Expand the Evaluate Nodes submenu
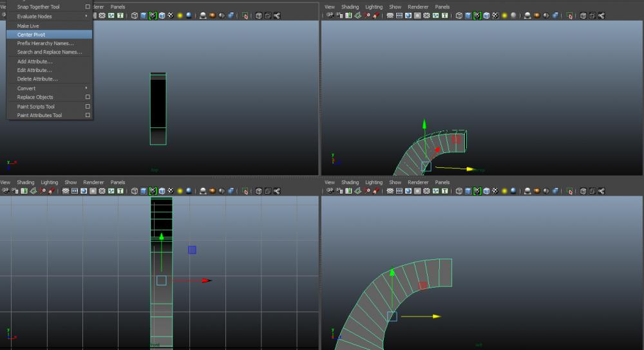Screen dimensions: 644x350 coord(34,16)
